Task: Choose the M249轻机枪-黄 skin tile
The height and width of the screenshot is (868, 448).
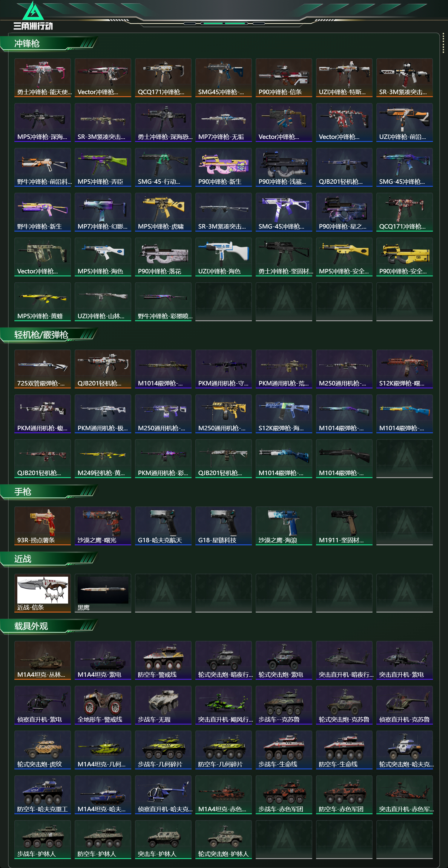Action: (x=103, y=459)
